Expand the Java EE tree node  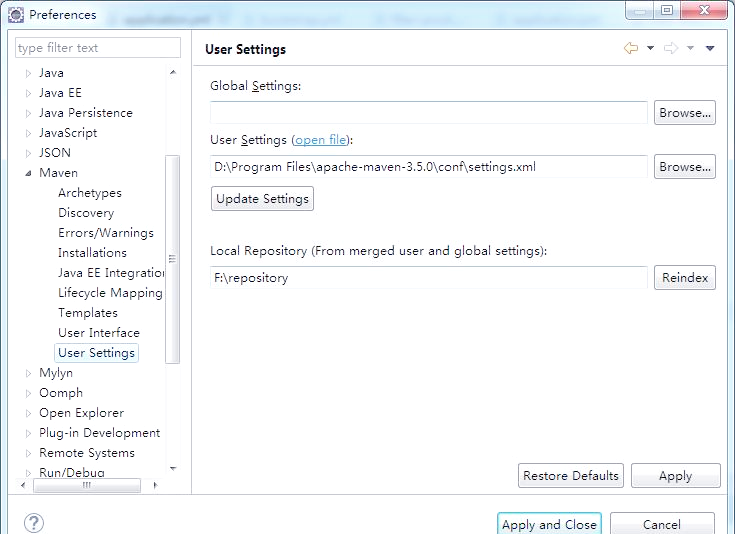pyautogui.click(x=28, y=93)
